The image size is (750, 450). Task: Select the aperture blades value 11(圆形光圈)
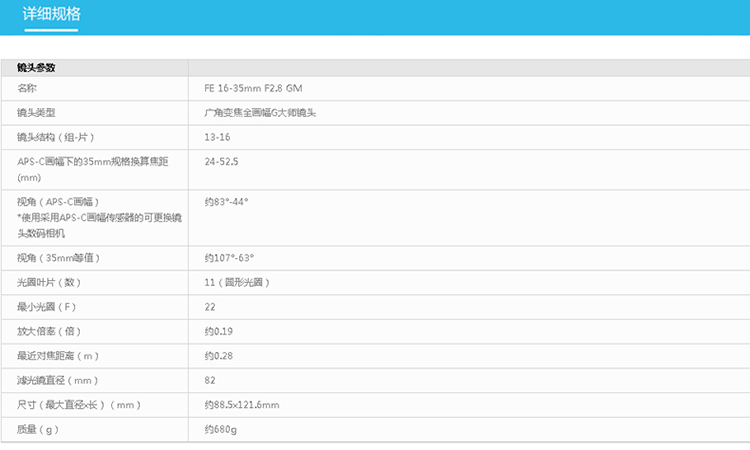237,283
